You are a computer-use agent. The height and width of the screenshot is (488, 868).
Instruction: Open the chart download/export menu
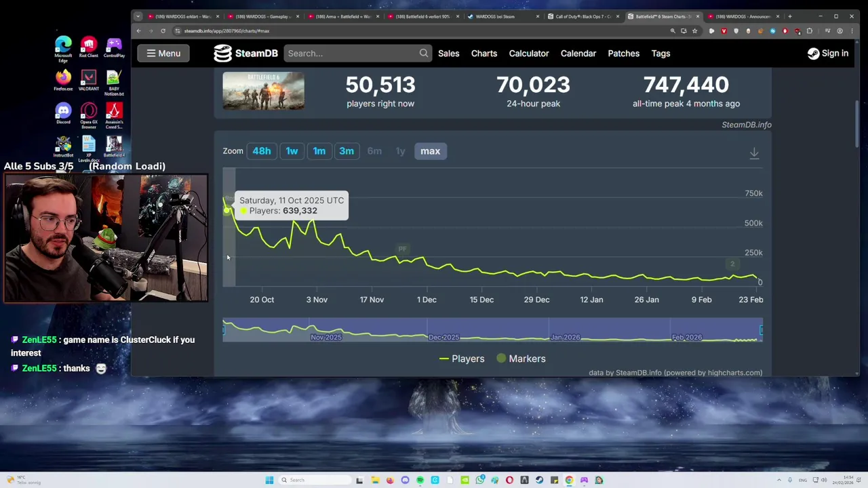pyautogui.click(x=754, y=153)
